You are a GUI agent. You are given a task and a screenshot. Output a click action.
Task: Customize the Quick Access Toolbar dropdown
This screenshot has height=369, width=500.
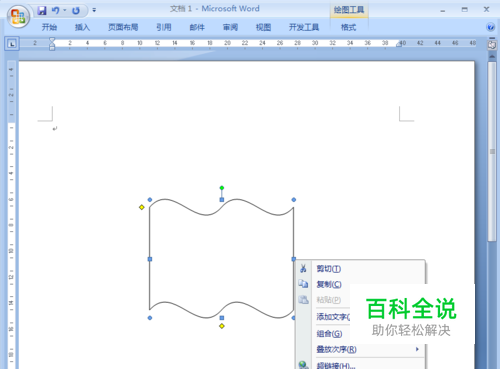tap(94, 11)
